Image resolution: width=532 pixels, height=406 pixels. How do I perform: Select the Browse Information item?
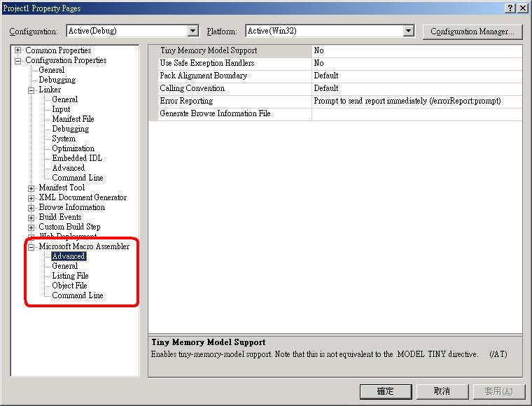pos(71,207)
